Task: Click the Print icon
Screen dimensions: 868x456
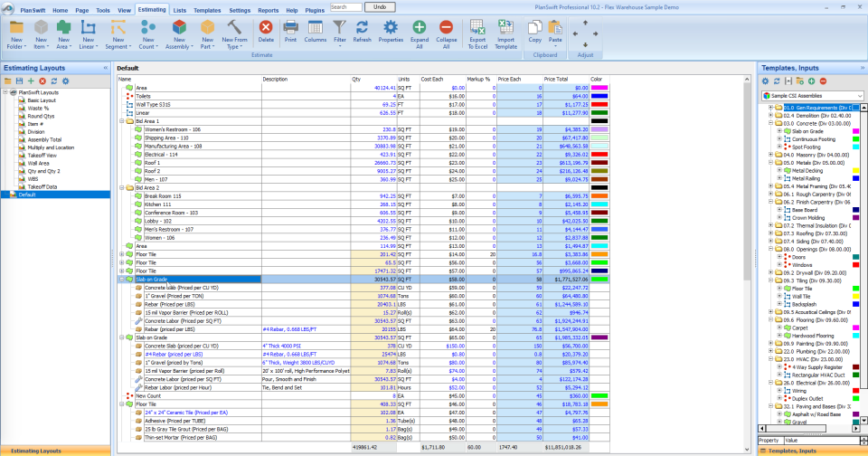Action: click(290, 27)
